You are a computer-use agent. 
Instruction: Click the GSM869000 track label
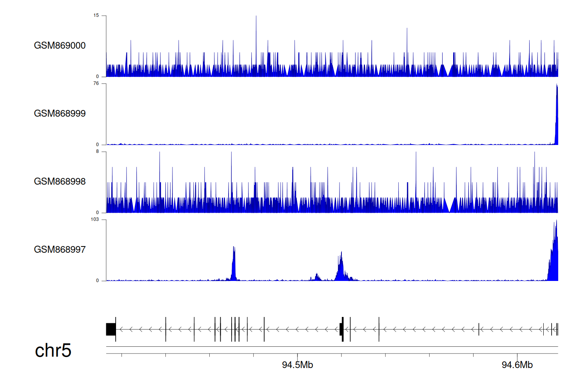(x=60, y=45)
